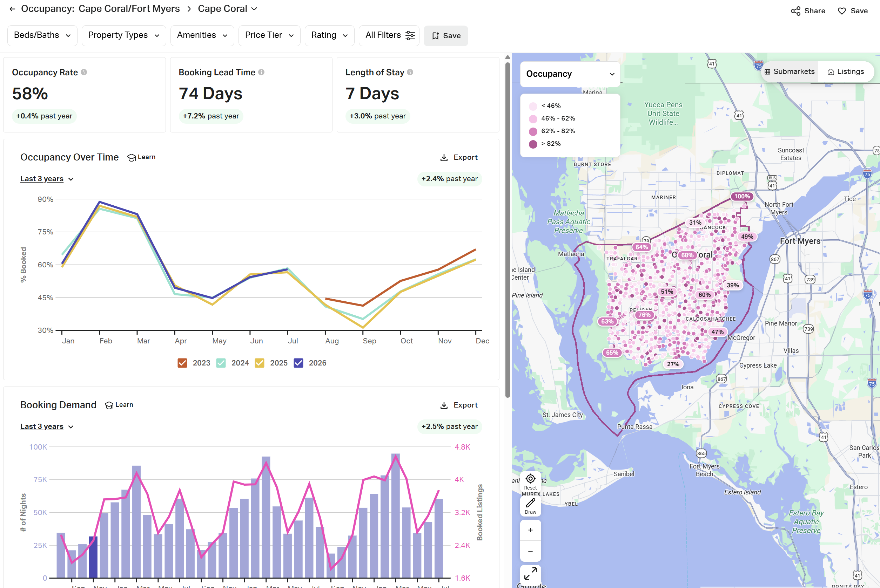The image size is (880, 588).
Task: Click the heart Save icon
Action: (x=842, y=11)
